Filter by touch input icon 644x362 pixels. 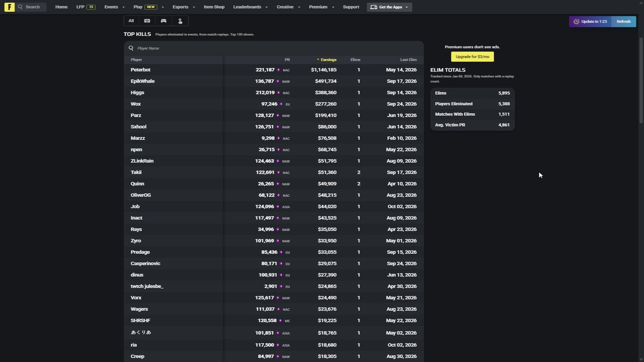(180, 21)
